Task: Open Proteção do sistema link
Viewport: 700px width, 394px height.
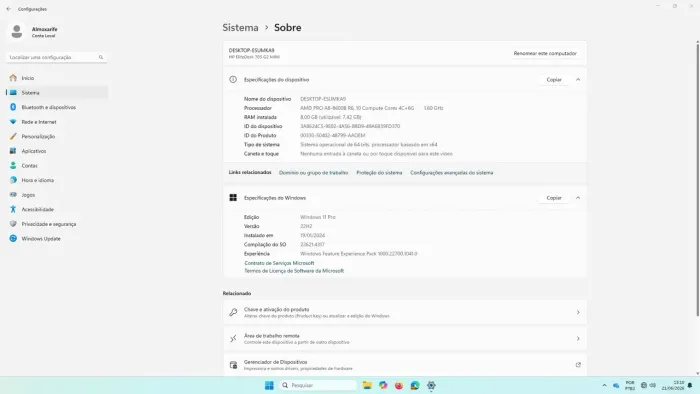Action: (x=379, y=173)
